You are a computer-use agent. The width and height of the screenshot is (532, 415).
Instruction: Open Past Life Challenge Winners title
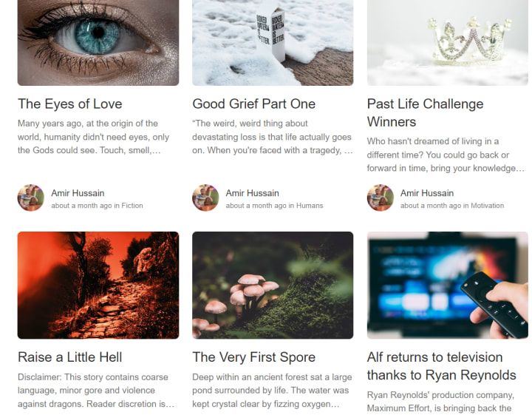pos(425,112)
